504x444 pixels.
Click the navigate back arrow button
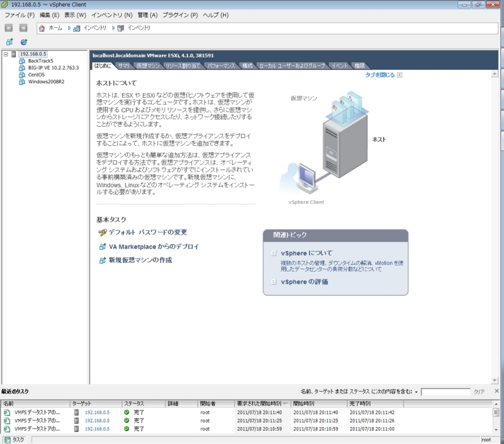tap(9, 28)
